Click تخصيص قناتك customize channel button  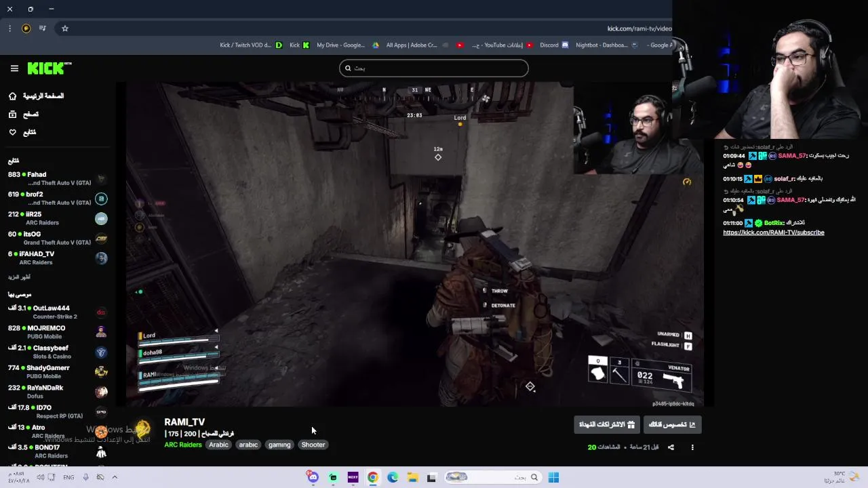point(672,424)
